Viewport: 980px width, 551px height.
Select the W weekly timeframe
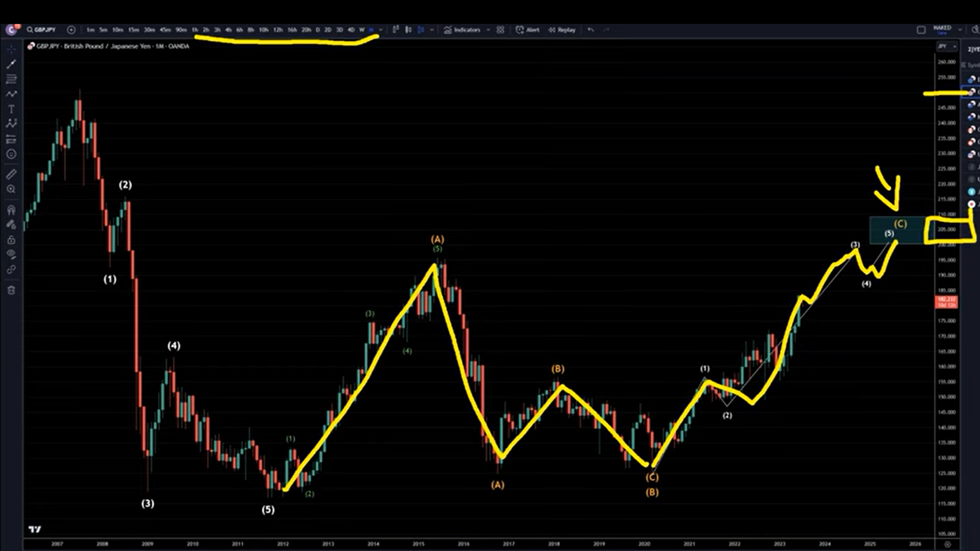coord(362,30)
